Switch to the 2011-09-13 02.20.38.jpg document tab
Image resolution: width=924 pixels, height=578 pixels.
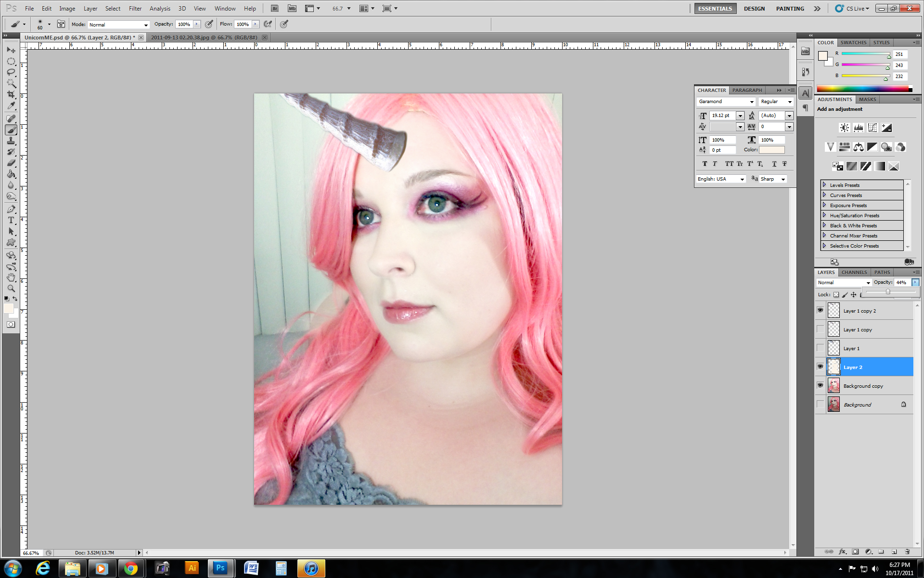click(x=204, y=37)
